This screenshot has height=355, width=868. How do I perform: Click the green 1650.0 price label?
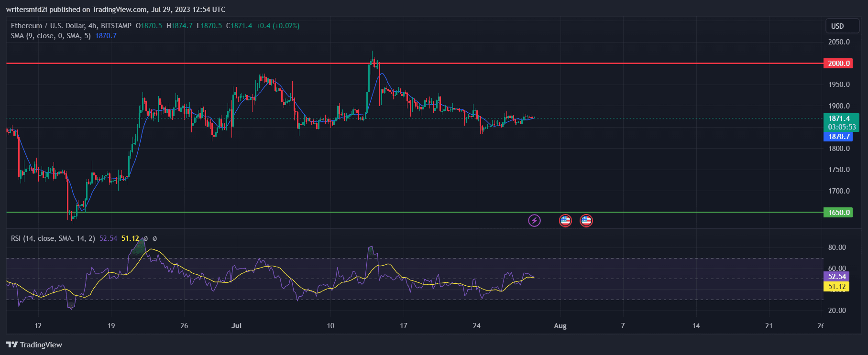pyautogui.click(x=838, y=213)
